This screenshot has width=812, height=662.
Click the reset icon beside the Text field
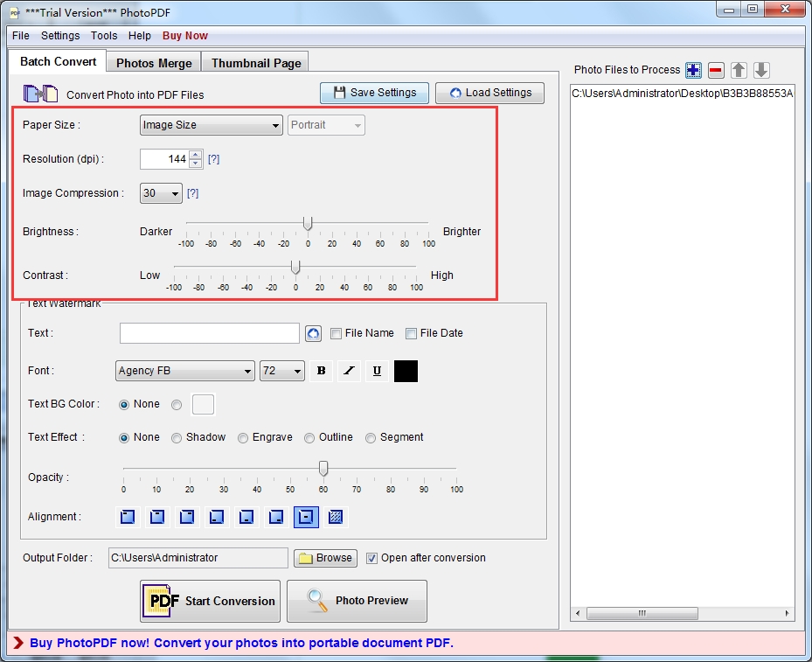[x=313, y=333]
